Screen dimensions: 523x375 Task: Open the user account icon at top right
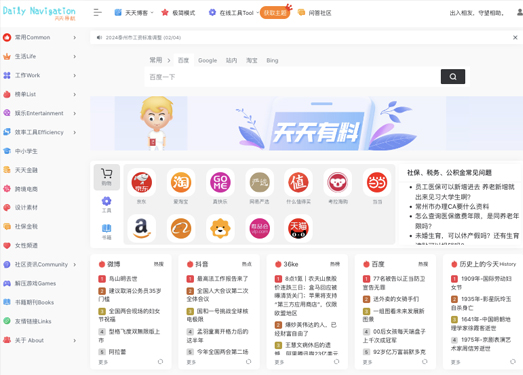(x=520, y=13)
